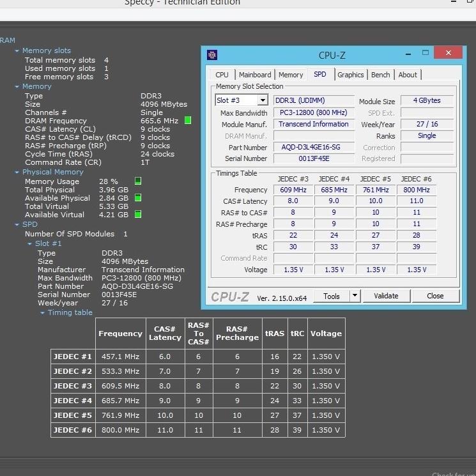Open the Bench tab
Screen dimensions: 476x476
[x=380, y=75]
